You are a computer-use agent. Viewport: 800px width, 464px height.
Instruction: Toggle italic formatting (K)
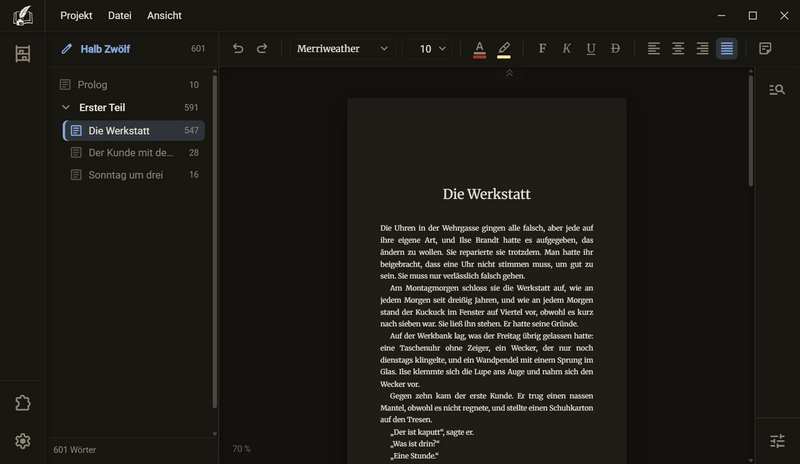pyautogui.click(x=566, y=48)
